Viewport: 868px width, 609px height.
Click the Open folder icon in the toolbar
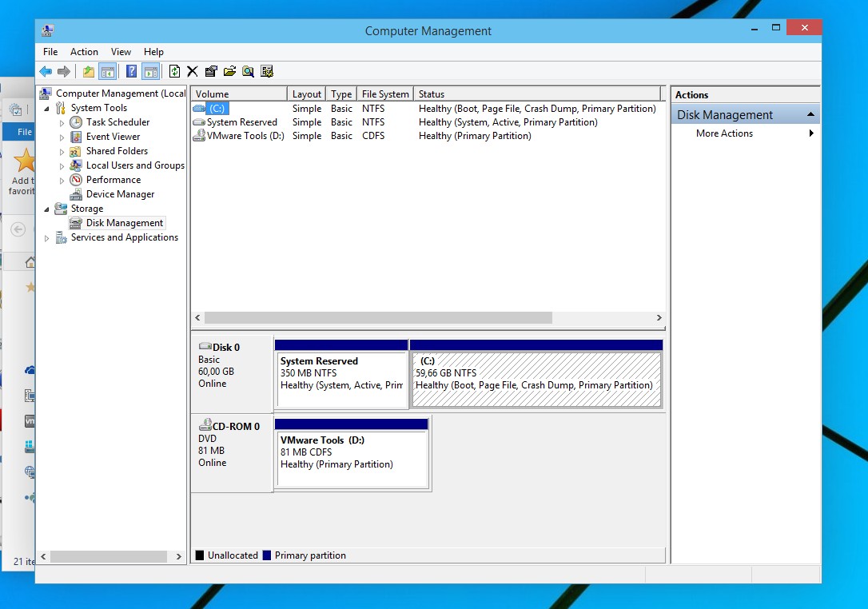pos(229,71)
